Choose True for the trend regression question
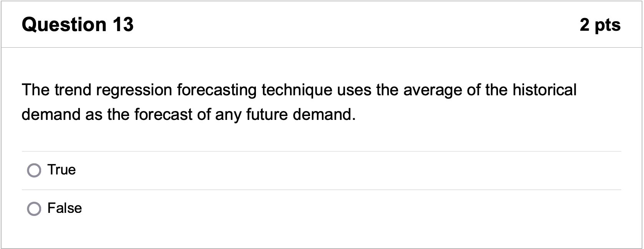The image size is (644, 249). pos(34,169)
